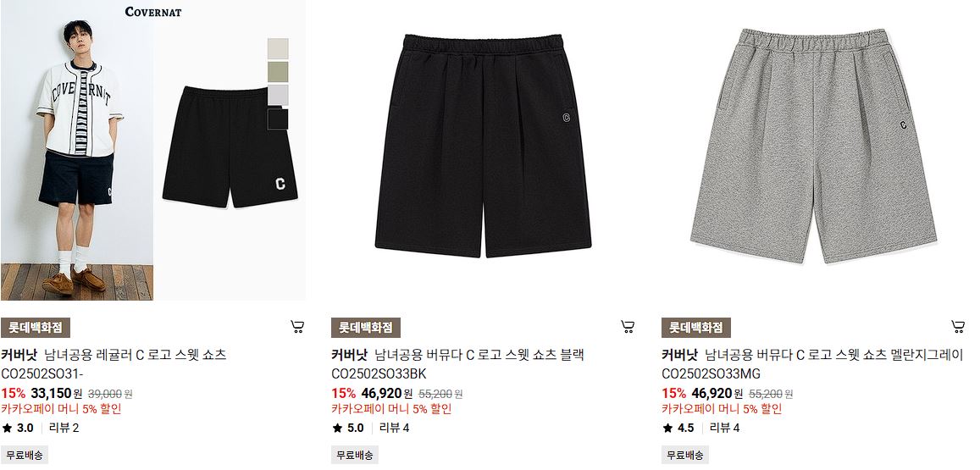Click cart icon for melange gray shorts
Image resolution: width=980 pixels, height=470 pixels.
pos(957,326)
